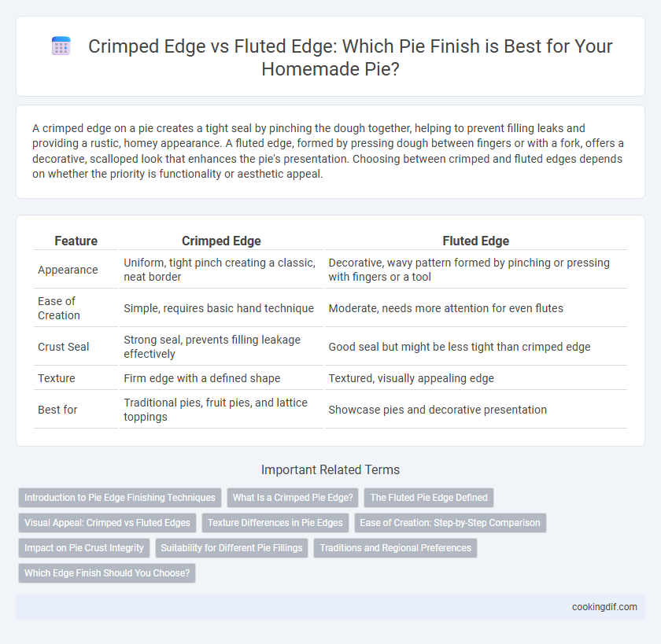Click the Important Related Terms heading
Viewport: 661px width, 644px height.
tap(330, 469)
